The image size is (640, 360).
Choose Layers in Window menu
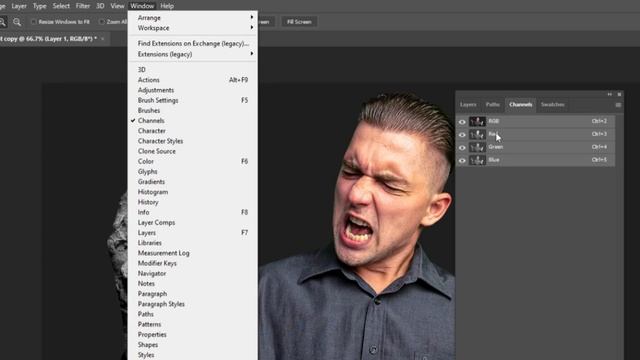click(193, 233)
